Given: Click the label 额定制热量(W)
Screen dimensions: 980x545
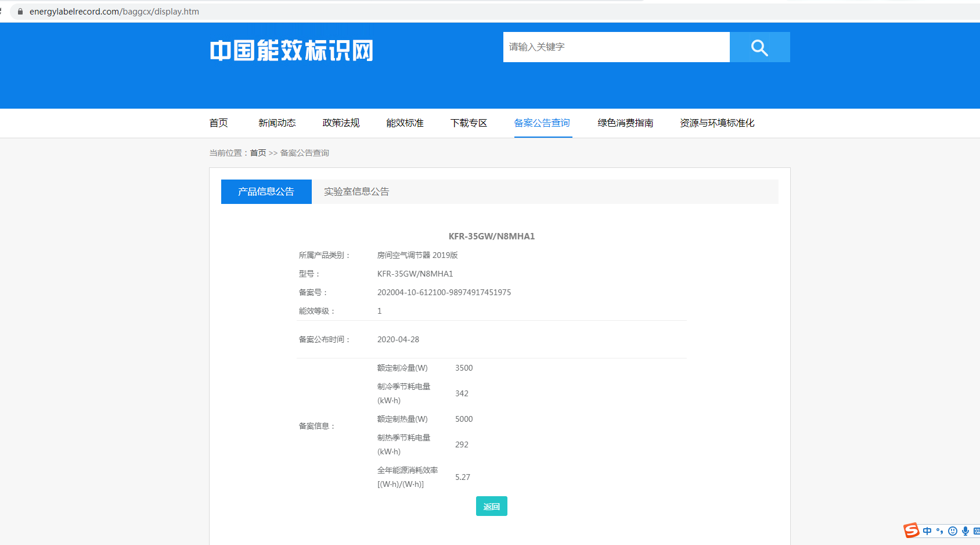Looking at the screenshot, I should point(402,419).
